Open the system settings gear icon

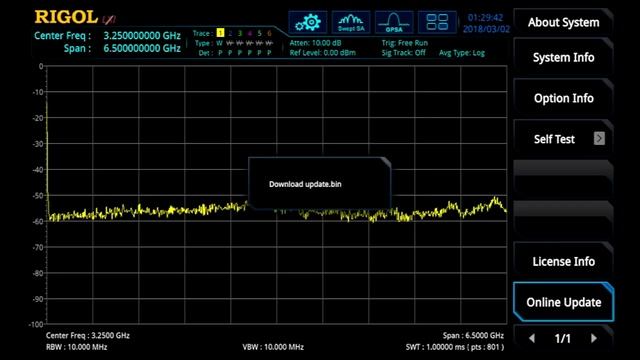308,22
